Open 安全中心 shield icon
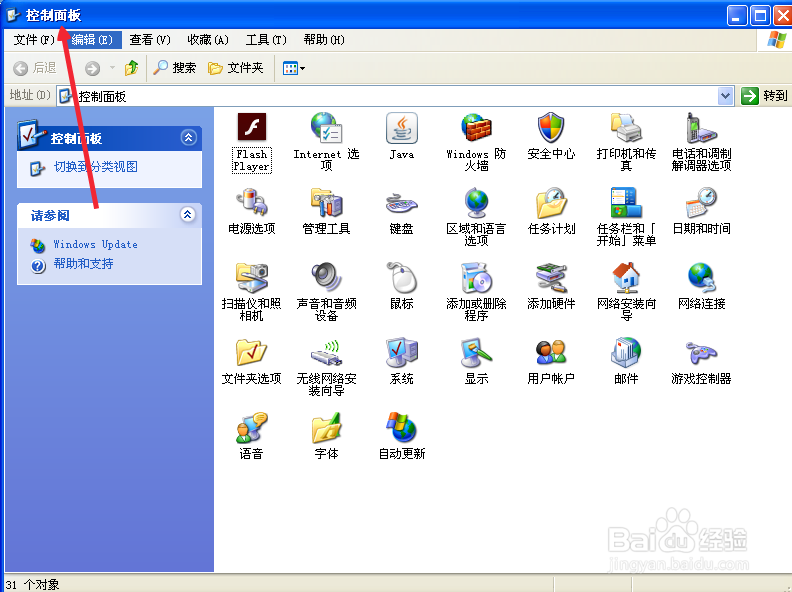The width and height of the screenshot is (792, 592). tap(551, 127)
